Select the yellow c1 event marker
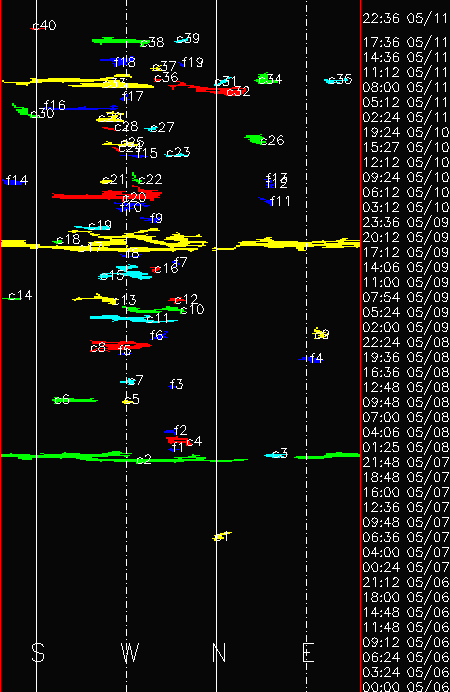The image size is (450, 692). pyautogui.click(x=221, y=536)
